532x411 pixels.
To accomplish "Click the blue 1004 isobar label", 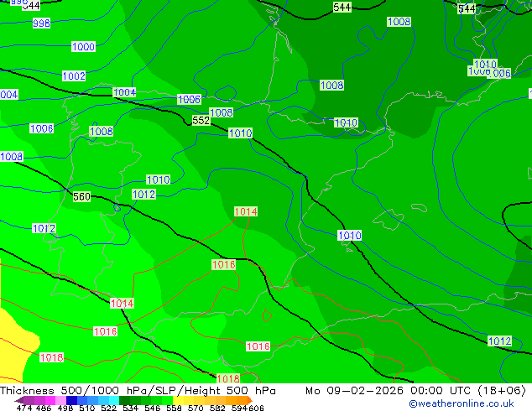I will 124,92.
